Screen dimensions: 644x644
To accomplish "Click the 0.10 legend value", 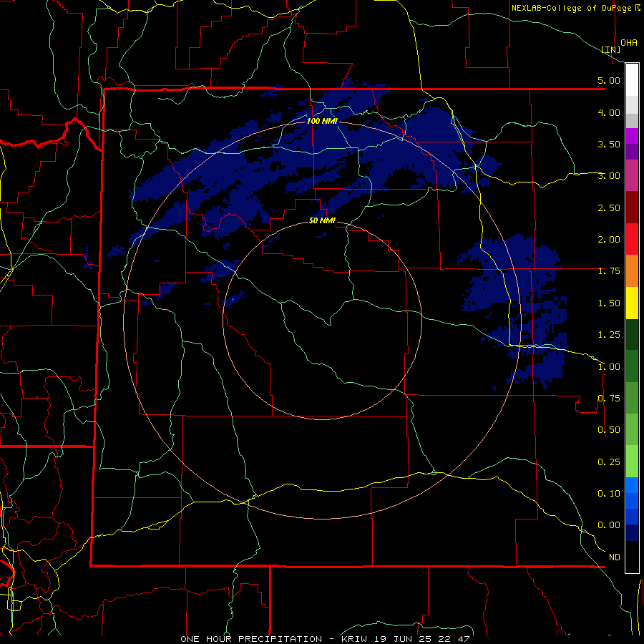I will (609, 494).
